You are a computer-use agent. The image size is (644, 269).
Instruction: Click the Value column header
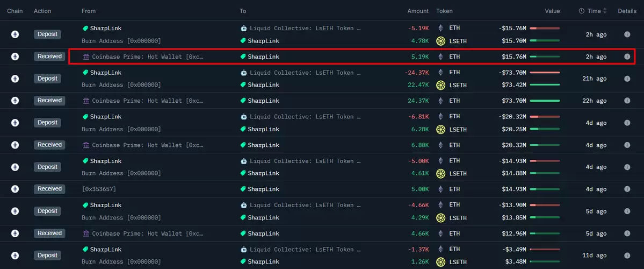(x=552, y=11)
